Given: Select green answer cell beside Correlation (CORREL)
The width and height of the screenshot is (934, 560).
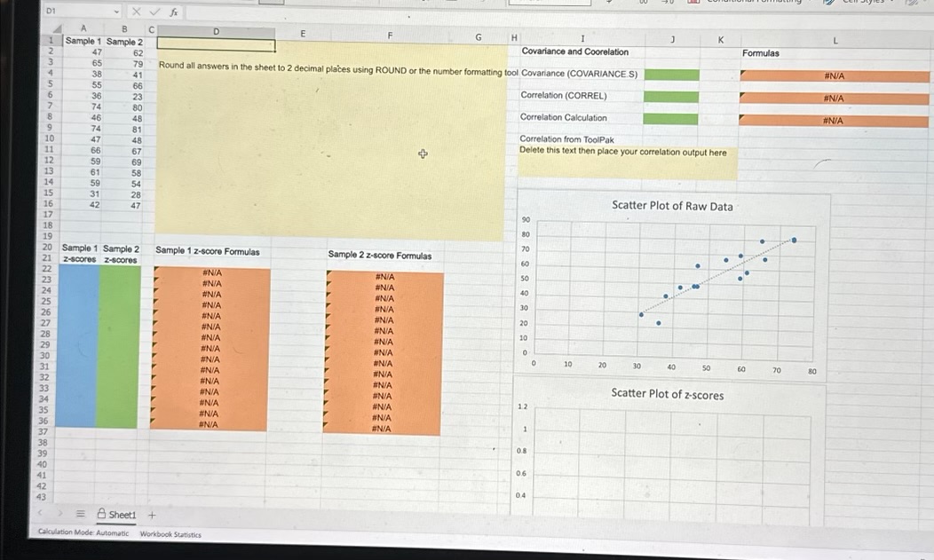Looking at the screenshot, I should (671, 97).
